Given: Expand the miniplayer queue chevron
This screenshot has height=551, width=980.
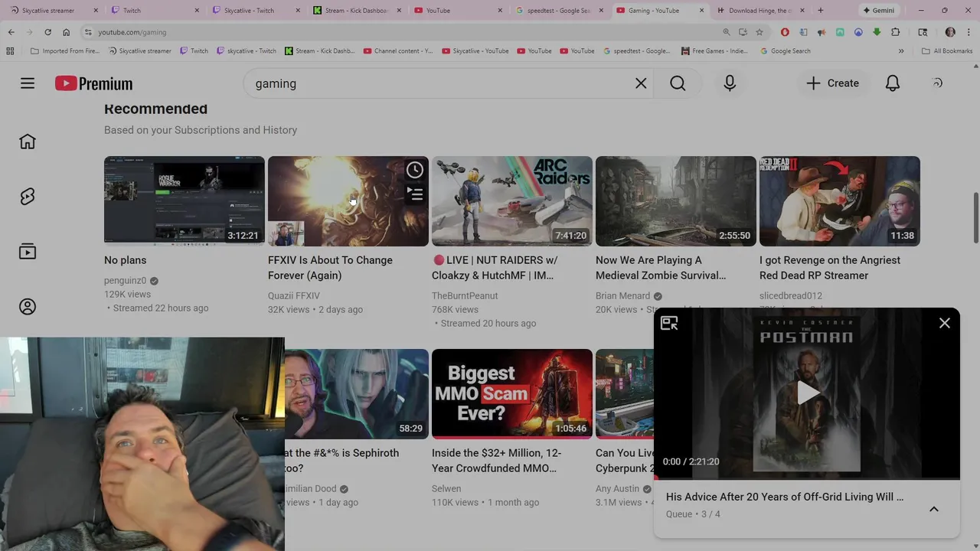Looking at the screenshot, I should [934, 509].
